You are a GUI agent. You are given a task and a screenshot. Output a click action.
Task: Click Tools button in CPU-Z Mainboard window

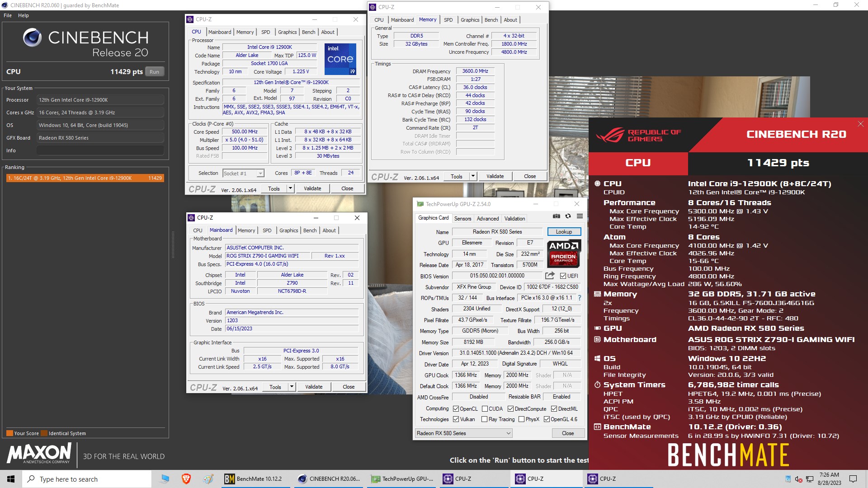pos(275,387)
